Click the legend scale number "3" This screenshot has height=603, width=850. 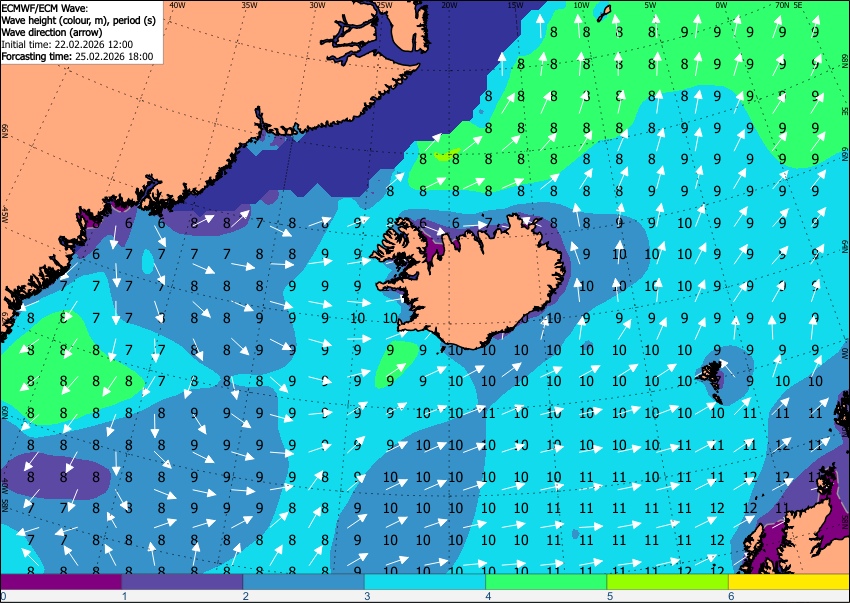point(367,596)
